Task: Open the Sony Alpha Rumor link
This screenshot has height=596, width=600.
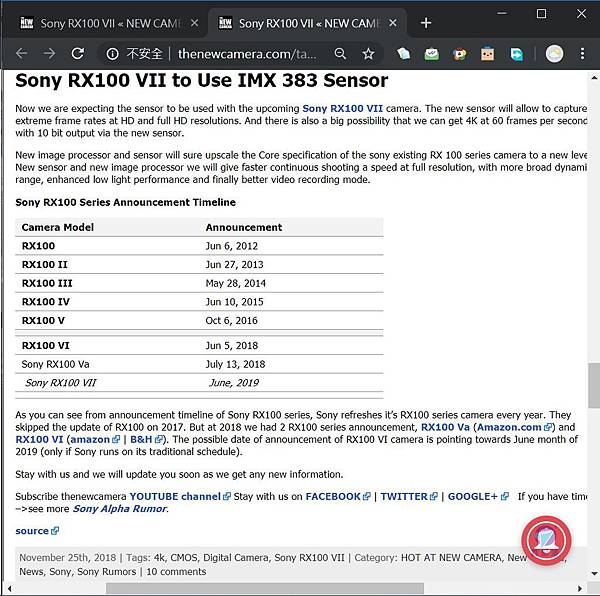Action: click(120, 508)
